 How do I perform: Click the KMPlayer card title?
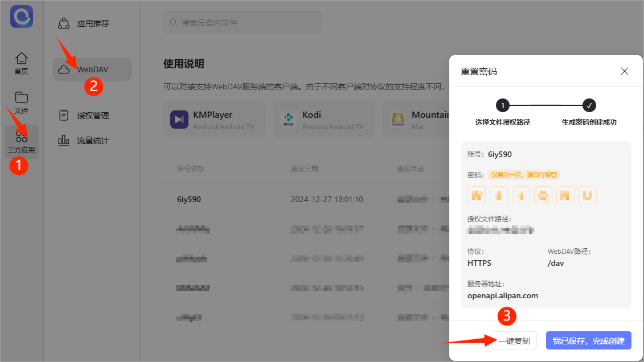pyautogui.click(x=212, y=115)
